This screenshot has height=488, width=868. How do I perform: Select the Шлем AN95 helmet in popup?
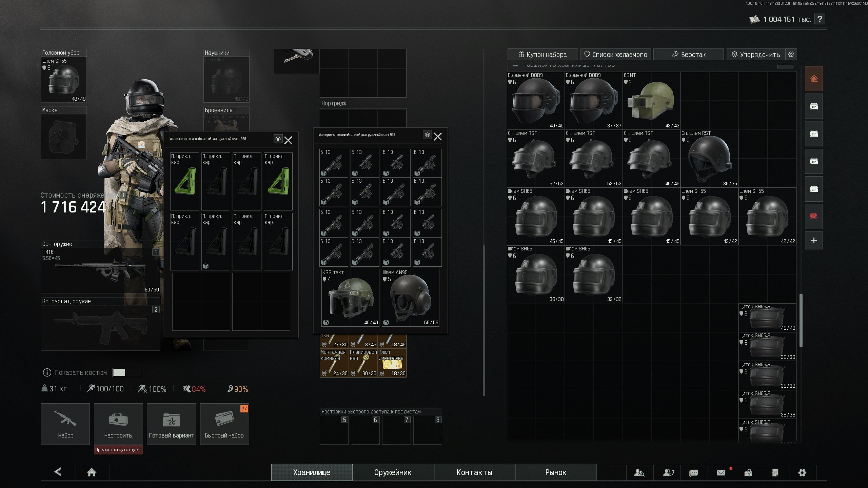point(411,298)
